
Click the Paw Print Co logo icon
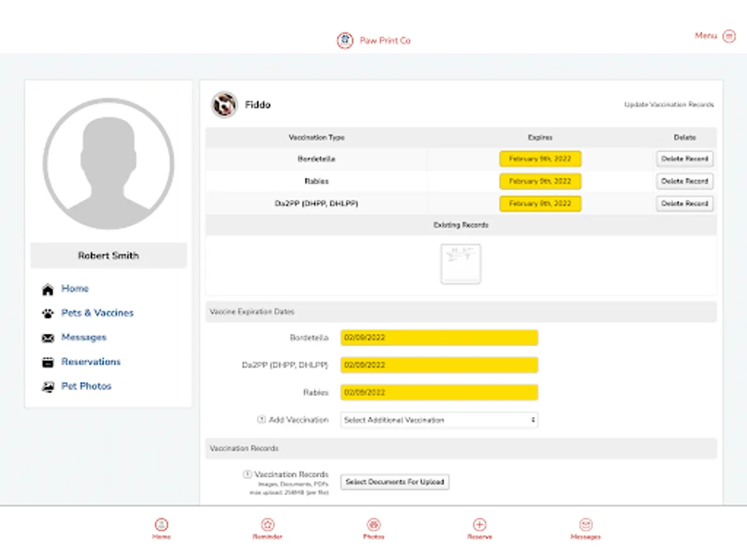coord(344,40)
